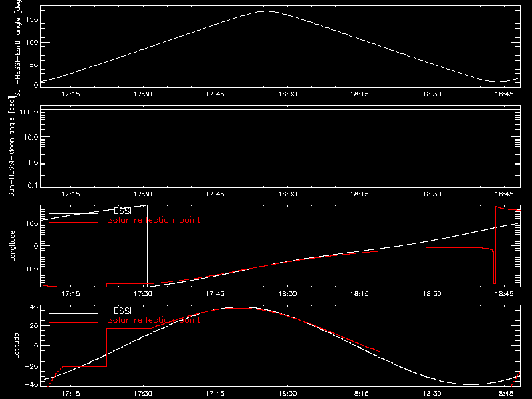
Task: Click '18:30' time label under Longitude plot
Action: tap(432, 293)
